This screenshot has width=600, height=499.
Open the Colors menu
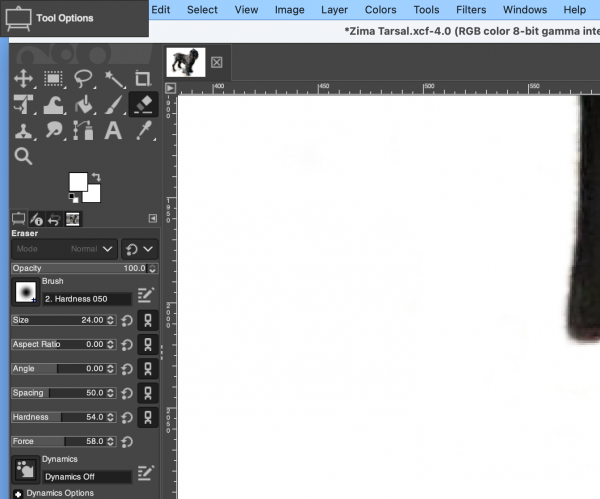pyautogui.click(x=380, y=10)
